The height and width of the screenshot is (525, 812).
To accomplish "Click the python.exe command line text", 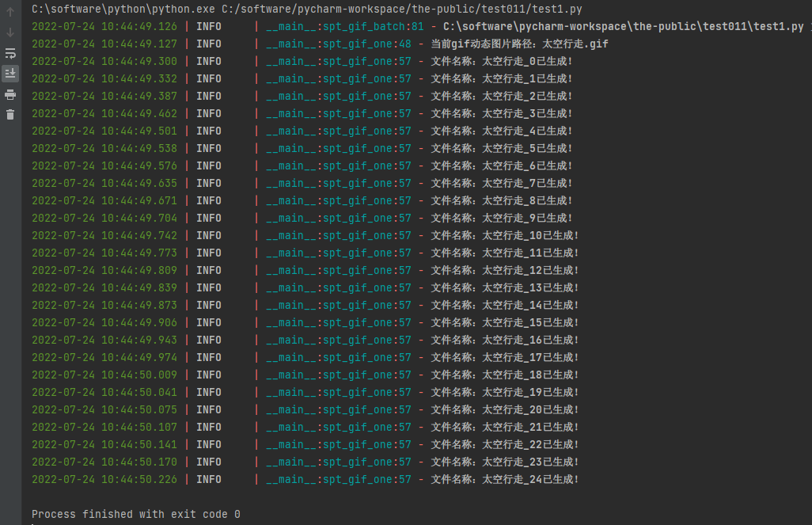I will 306,9.
